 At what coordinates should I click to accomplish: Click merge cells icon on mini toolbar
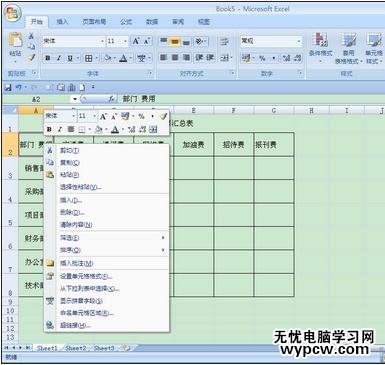click(153, 129)
